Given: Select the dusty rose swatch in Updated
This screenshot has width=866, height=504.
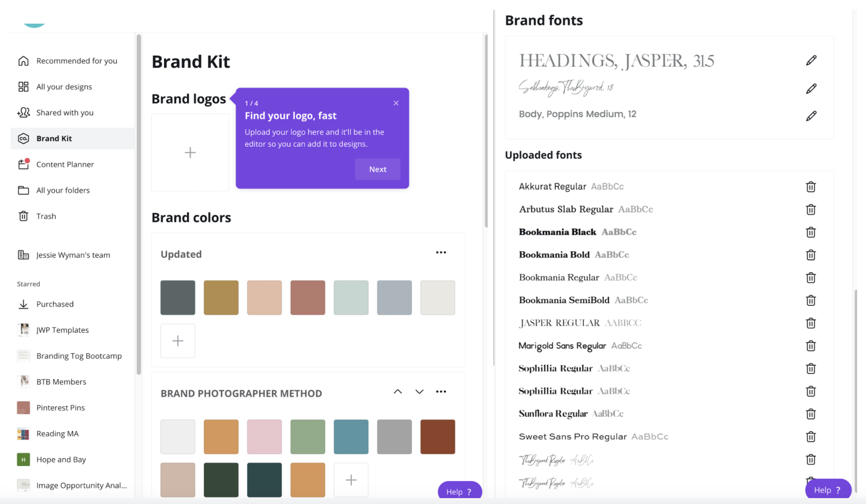Looking at the screenshot, I should point(308,298).
